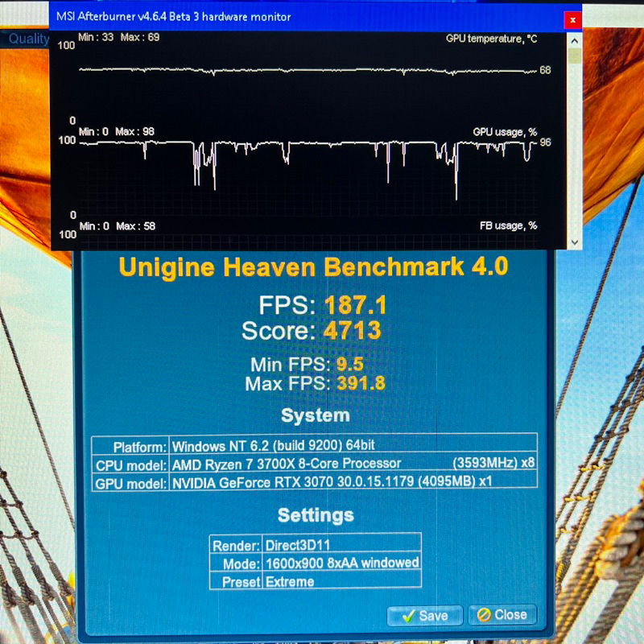Viewport: 644px width, 644px height.
Task: Select the GPU temperature graph
Action: (306, 72)
